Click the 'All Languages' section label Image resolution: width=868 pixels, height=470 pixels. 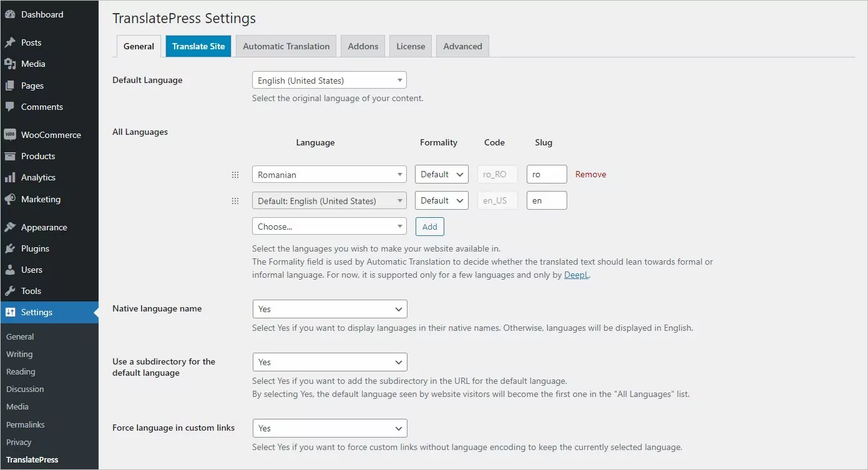(140, 132)
